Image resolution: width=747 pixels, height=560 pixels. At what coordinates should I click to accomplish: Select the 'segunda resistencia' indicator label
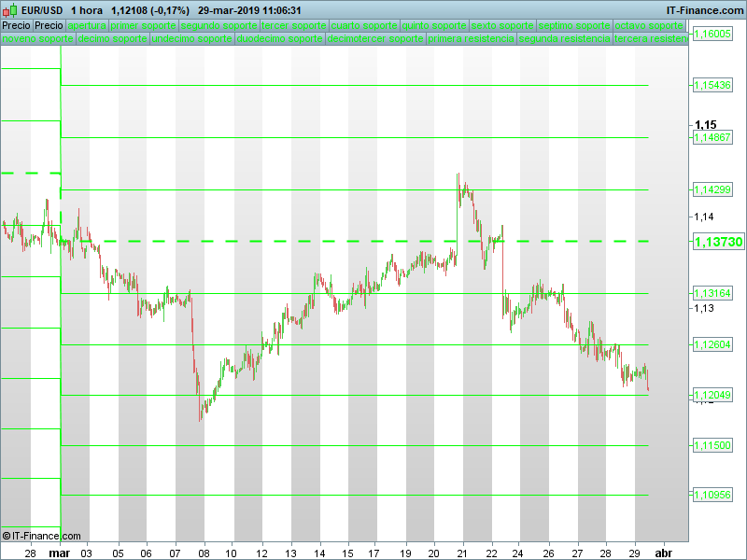pos(564,40)
